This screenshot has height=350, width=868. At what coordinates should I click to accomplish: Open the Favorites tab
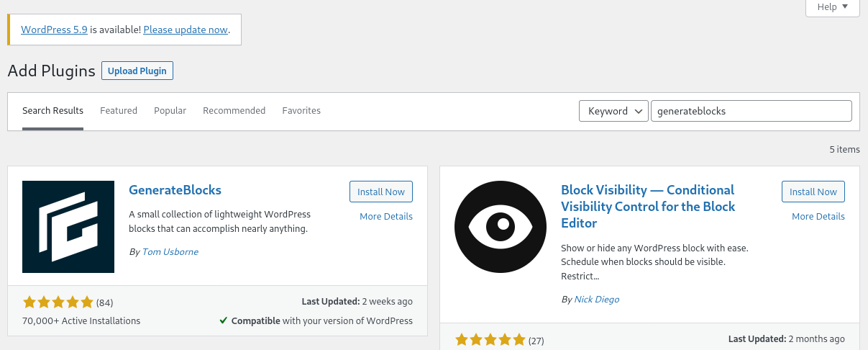click(301, 111)
